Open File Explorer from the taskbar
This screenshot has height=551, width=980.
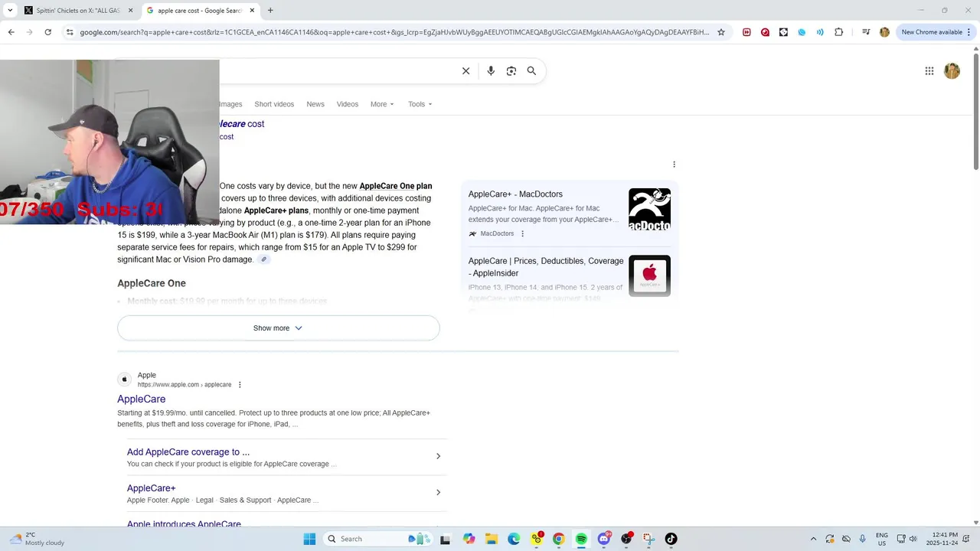tap(492, 539)
